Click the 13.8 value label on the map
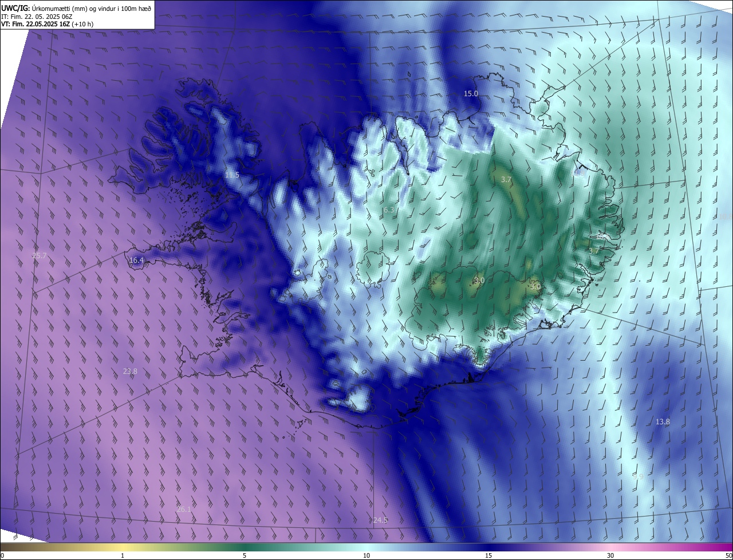733x560 pixels. (663, 421)
